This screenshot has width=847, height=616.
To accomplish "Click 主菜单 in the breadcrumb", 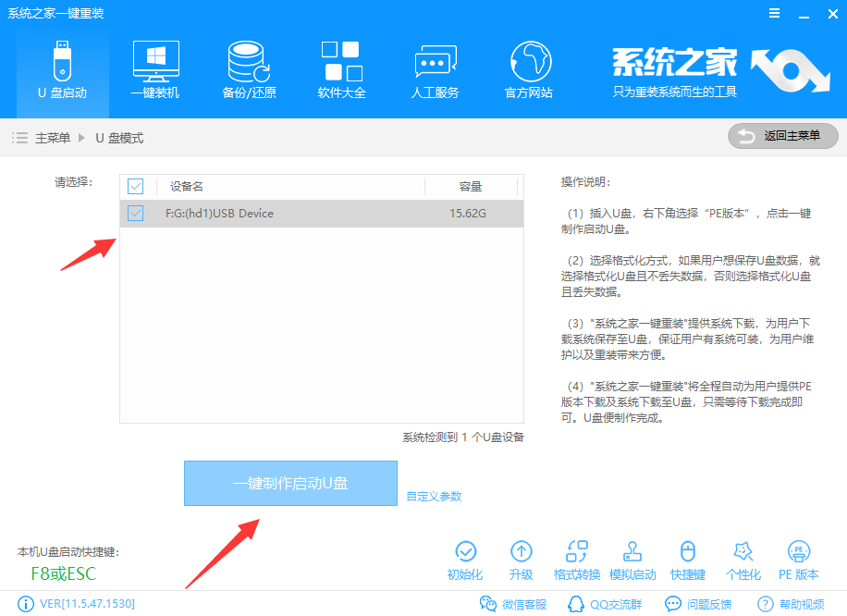I will [53, 138].
